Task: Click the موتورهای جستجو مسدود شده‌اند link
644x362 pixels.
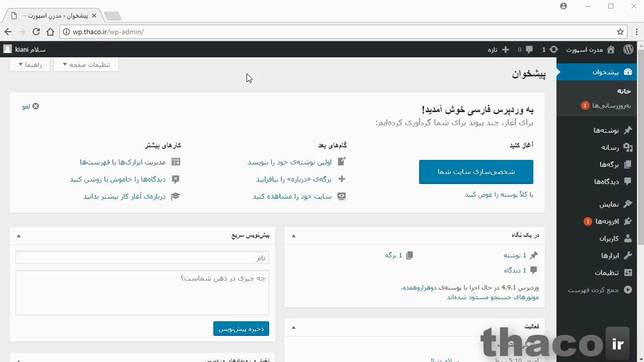Action: click(493, 297)
